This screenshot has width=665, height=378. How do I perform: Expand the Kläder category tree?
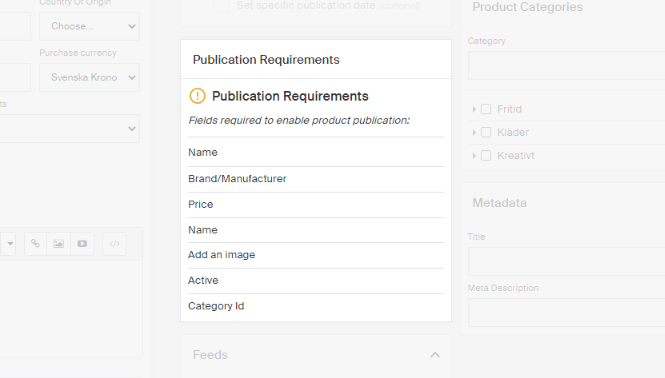point(474,132)
